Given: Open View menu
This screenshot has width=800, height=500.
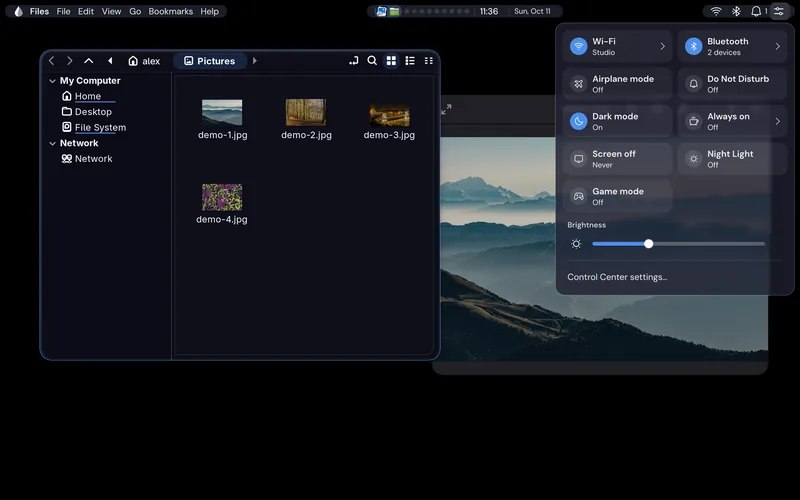Looking at the screenshot, I should pyautogui.click(x=111, y=11).
